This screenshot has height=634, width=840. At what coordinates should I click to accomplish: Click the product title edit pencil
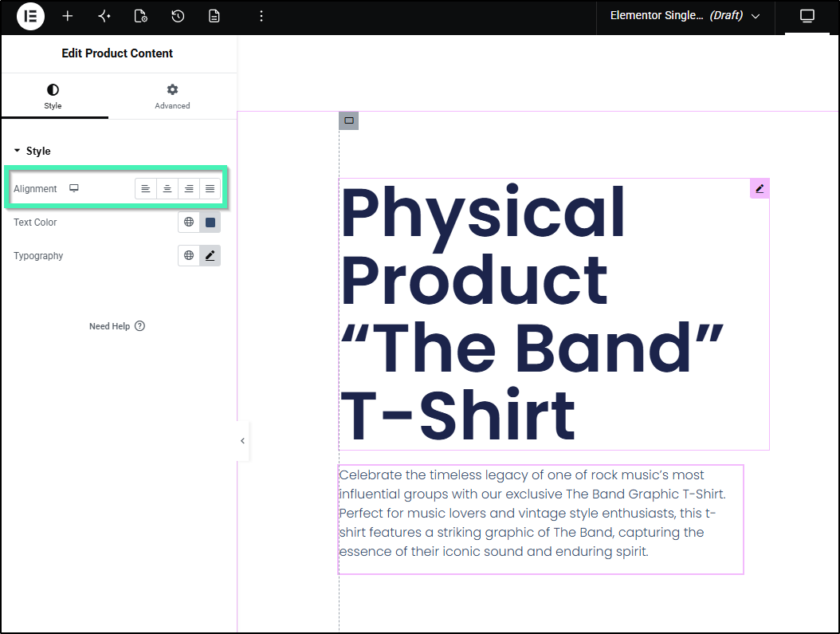(x=760, y=188)
